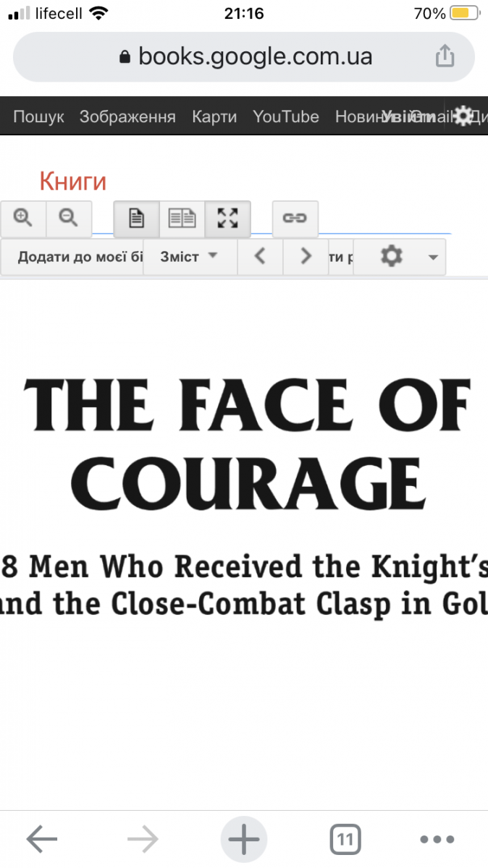Open Пошук in Google top bar
Viewport: 488px width, 868px height.
point(38,116)
